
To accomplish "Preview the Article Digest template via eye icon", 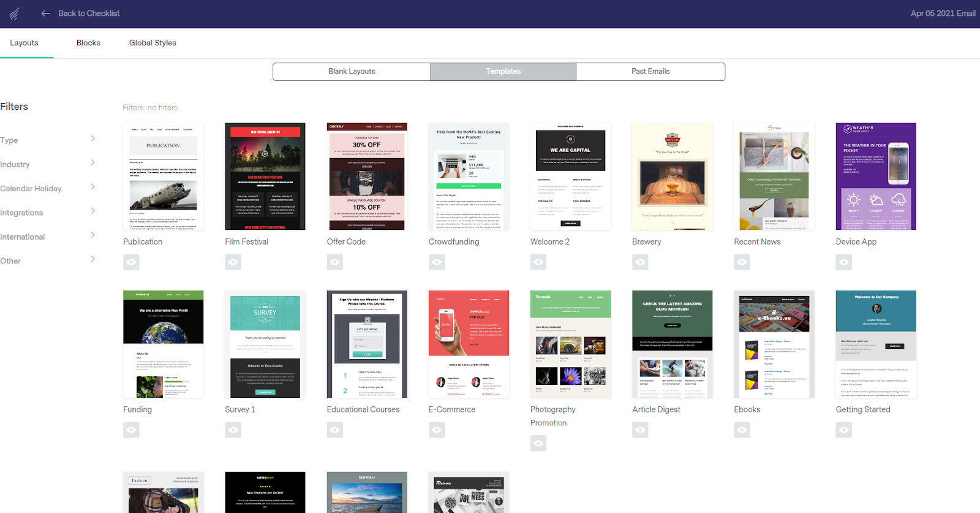I will point(640,430).
